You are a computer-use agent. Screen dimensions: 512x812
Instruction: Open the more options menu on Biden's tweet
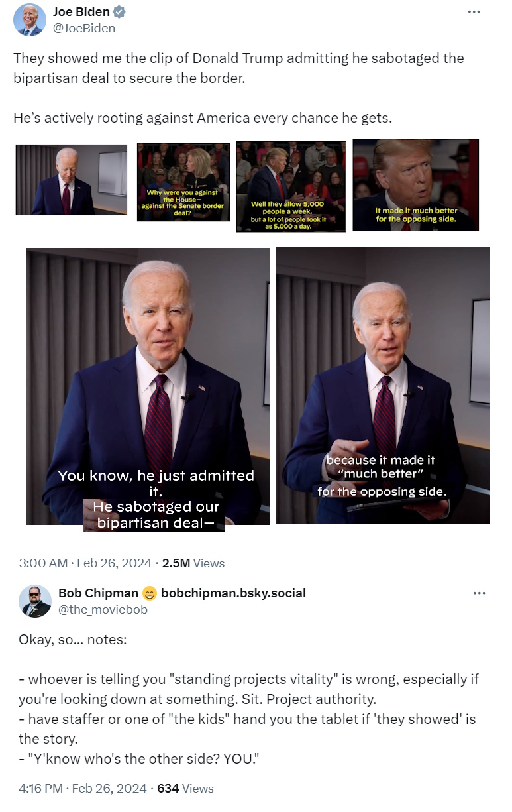tap(474, 12)
